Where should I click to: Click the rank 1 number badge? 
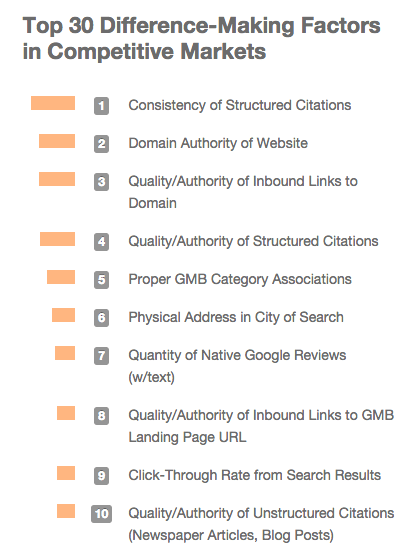point(101,106)
